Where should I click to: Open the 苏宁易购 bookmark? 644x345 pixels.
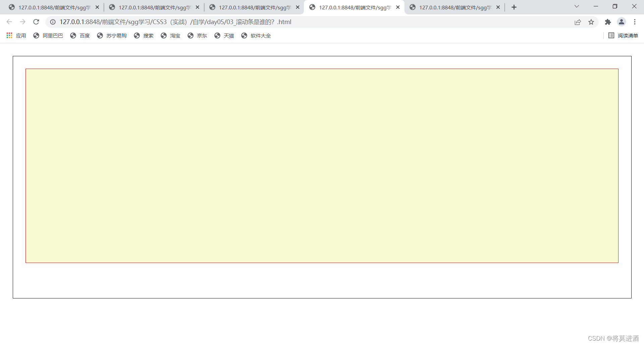112,36
